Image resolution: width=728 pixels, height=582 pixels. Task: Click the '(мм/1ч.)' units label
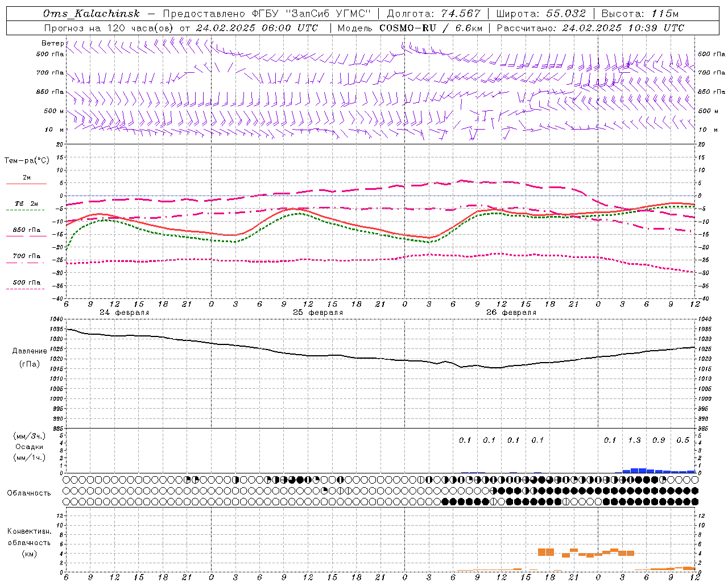(x=30, y=458)
